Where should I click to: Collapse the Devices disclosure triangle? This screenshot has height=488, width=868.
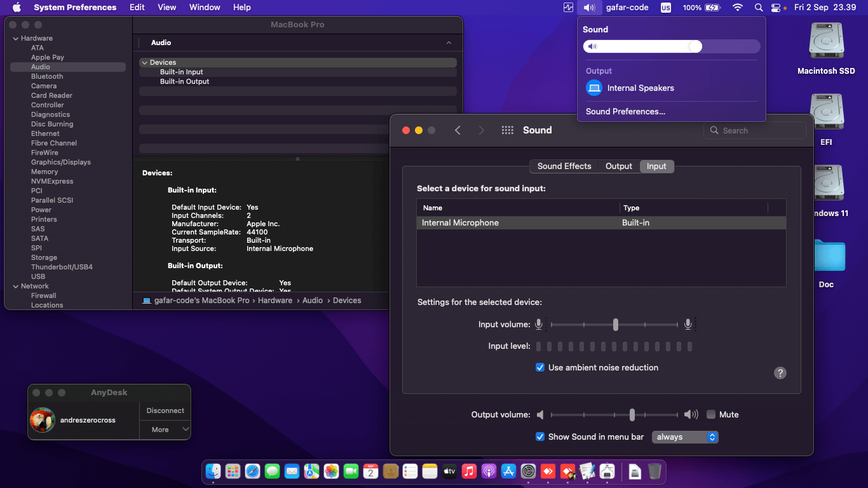(145, 62)
